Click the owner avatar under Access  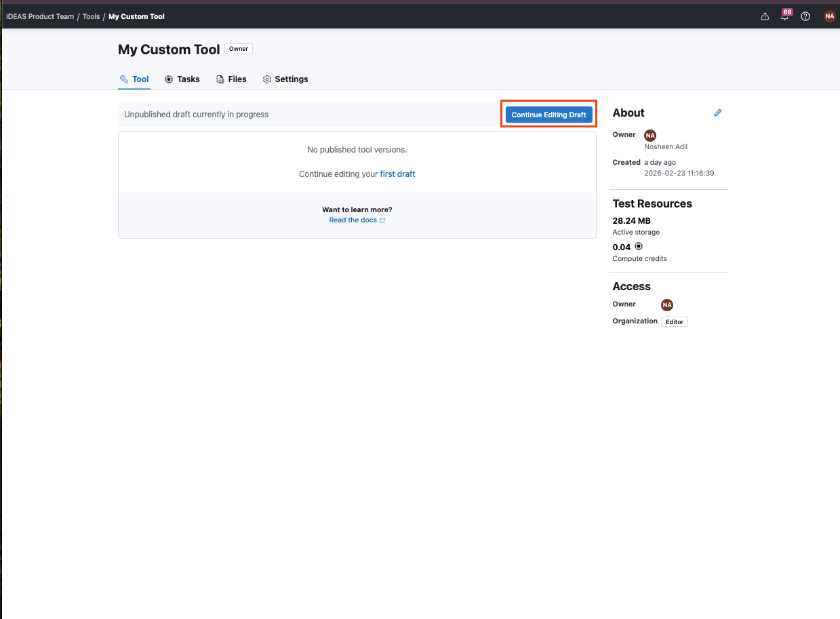click(x=667, y=305)
